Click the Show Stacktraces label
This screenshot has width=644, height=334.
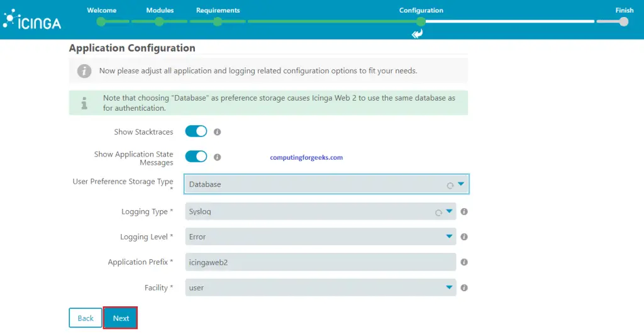coord(144,132)
